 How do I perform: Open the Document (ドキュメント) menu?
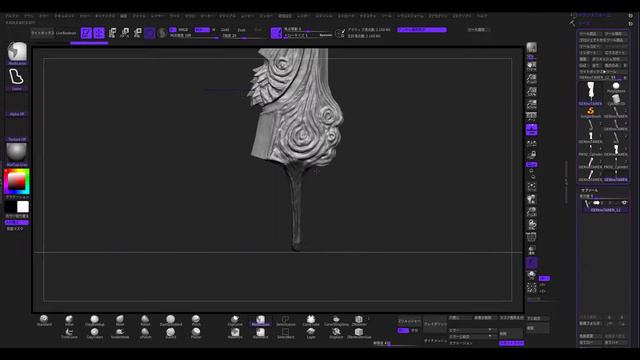tap(64, 16)
